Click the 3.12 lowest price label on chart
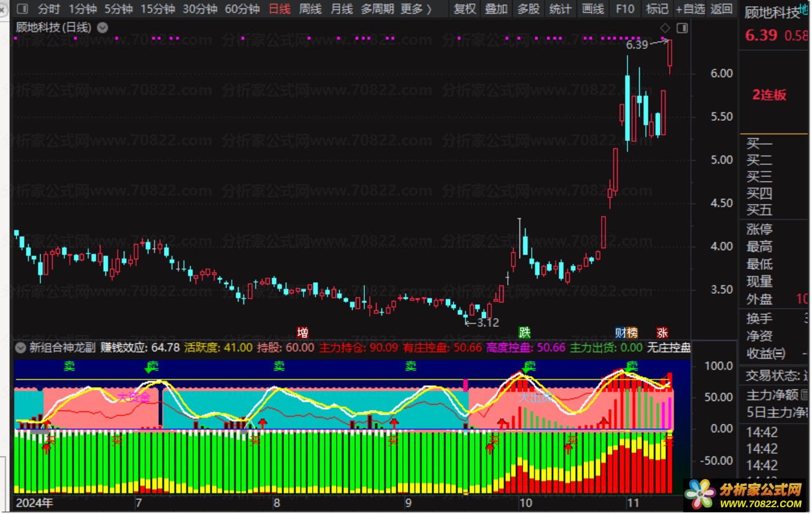The width and height of the screenshot is (812, 514). pos(488,323)
